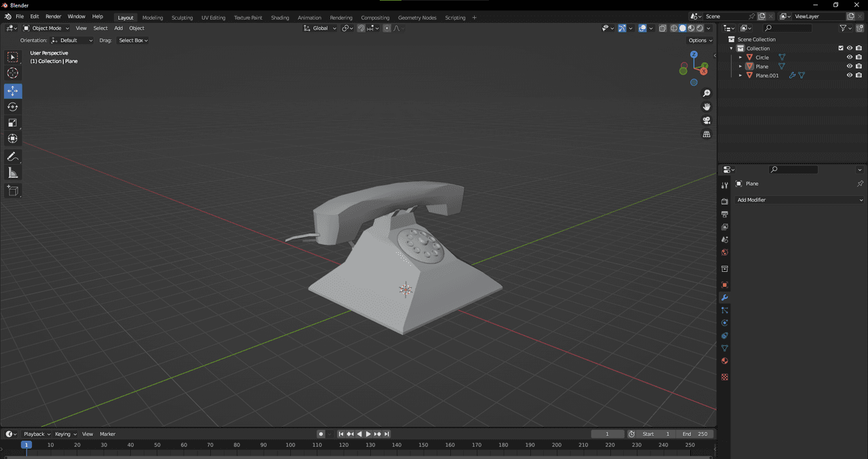This screenshot has width=868, height=459.
Task: Hide the Circle object in viewport
Action: (849, 58)
